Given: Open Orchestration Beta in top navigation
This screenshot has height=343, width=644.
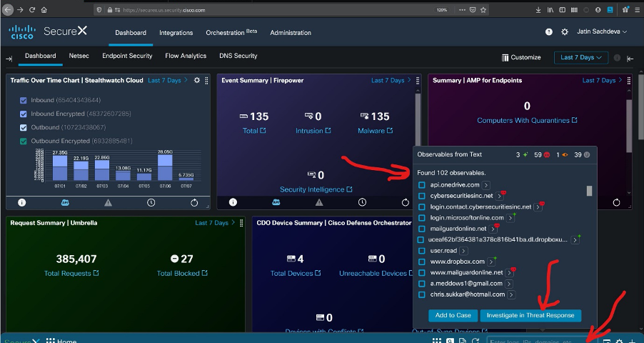Looking at the screenshot, I should click(x=231, y=32).
